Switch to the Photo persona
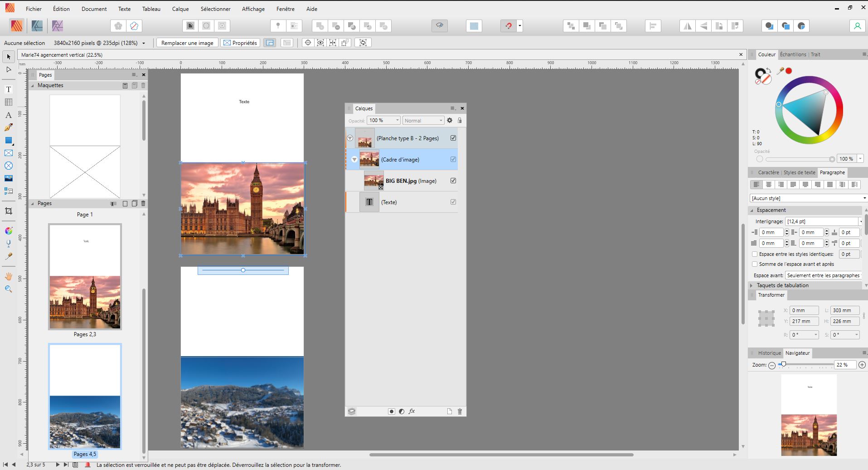 tap(57, 26)
